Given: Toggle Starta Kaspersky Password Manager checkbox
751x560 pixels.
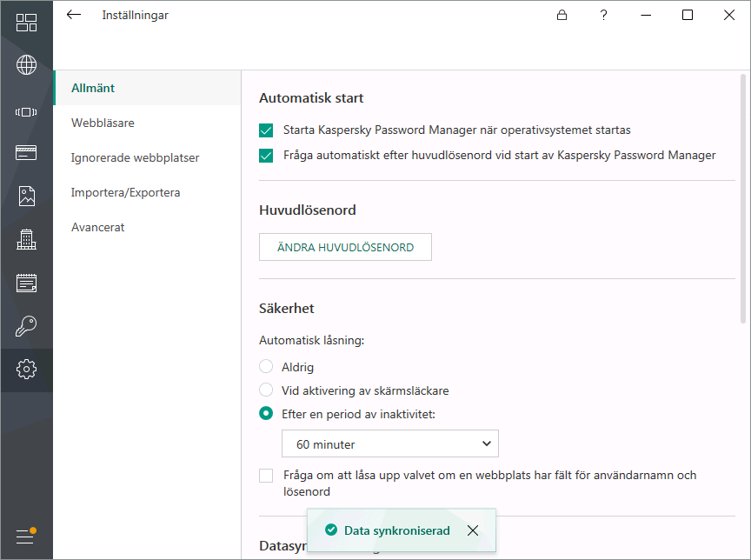Looking at the screenshot, I should 266,130.
